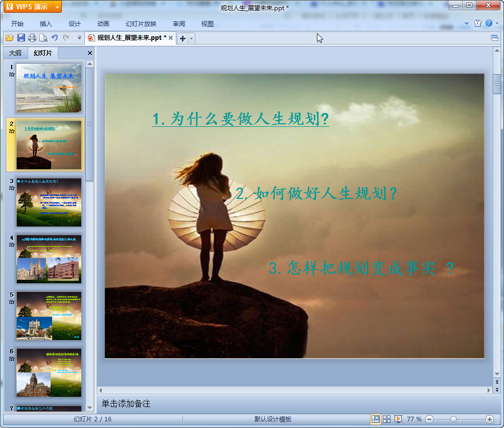Click the text 3.怎样把规划变成事实?
504x428 pixels.
pos(361,268)
